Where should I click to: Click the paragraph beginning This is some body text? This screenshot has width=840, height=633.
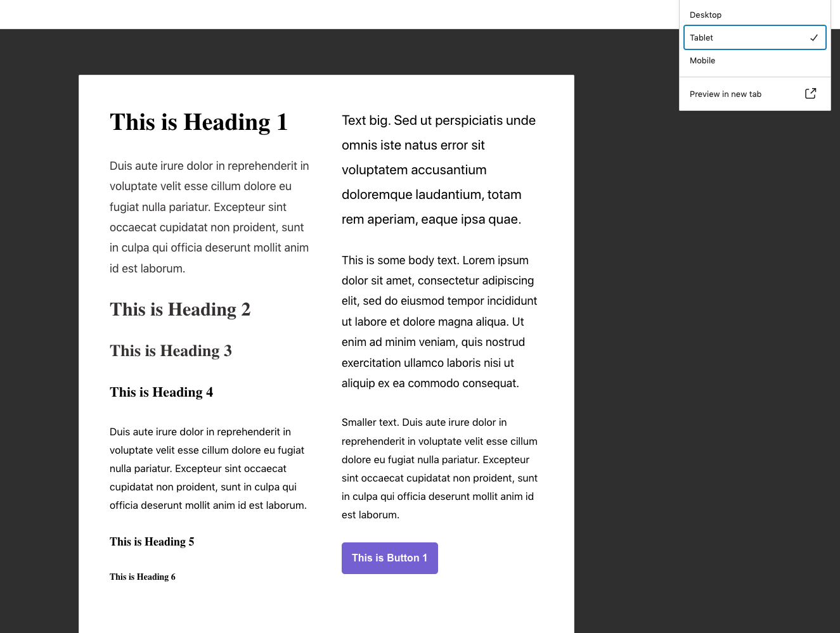coord(439,321)
